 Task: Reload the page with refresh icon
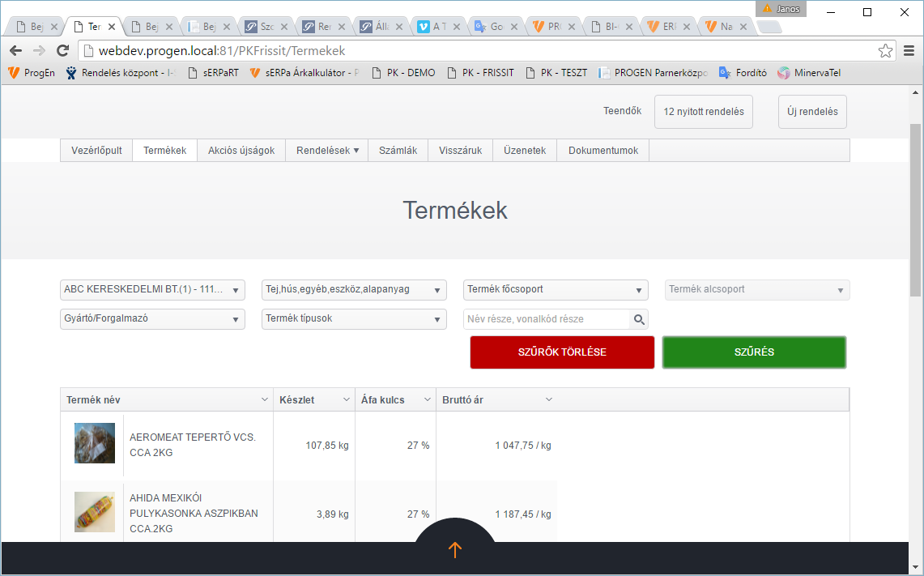[x=62, y=51]
